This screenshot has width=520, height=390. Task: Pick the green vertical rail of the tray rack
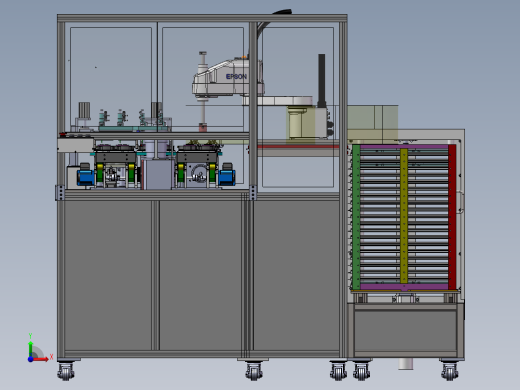pos(356,217)
